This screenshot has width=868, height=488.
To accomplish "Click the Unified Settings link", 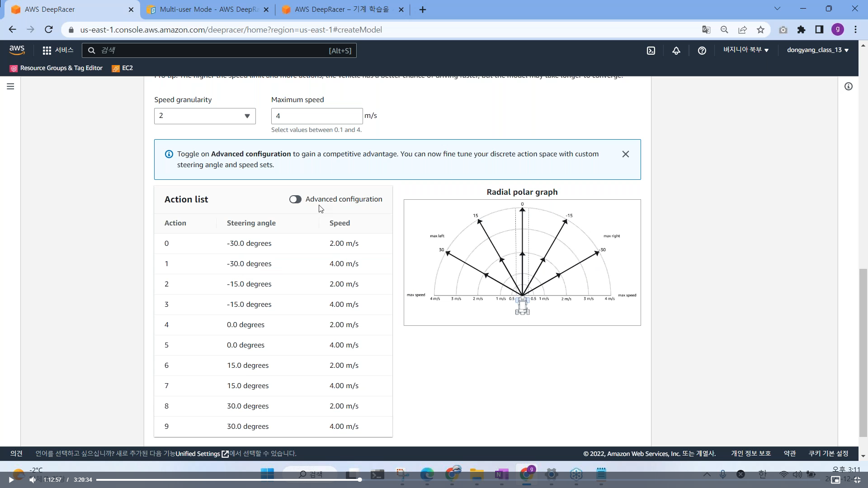I will 198,454.
